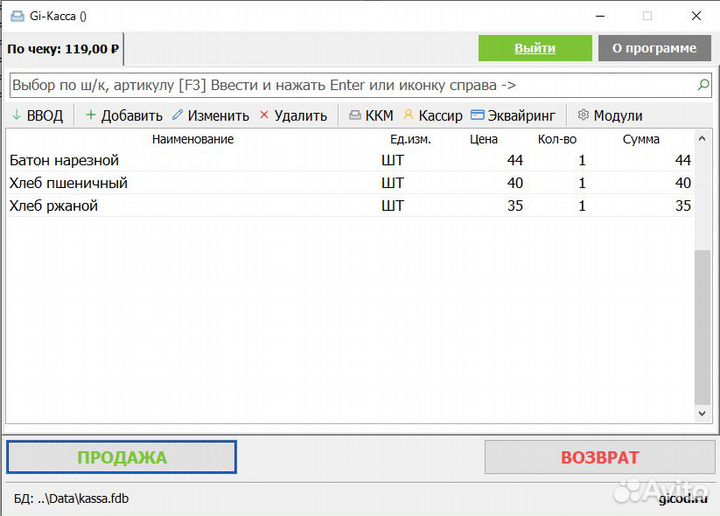Click the По чеку total tab

(63, 48)
